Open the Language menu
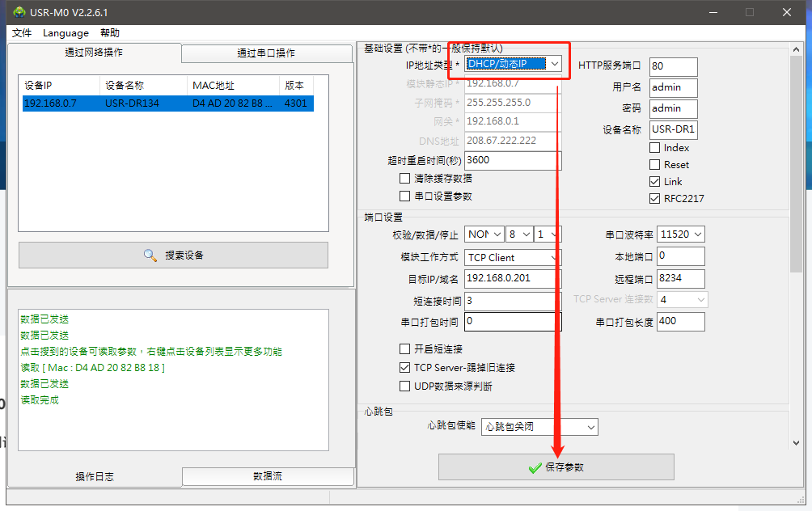The image size is (812, 511). point(66,33)
